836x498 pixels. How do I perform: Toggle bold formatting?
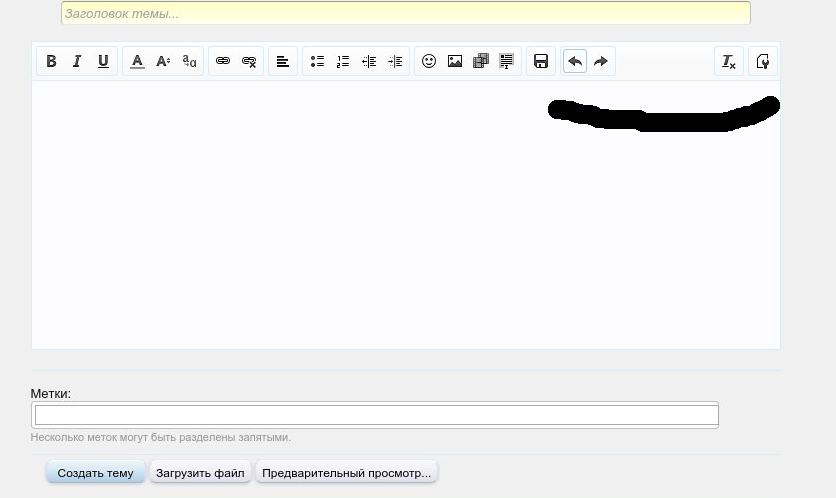(51, 61)
